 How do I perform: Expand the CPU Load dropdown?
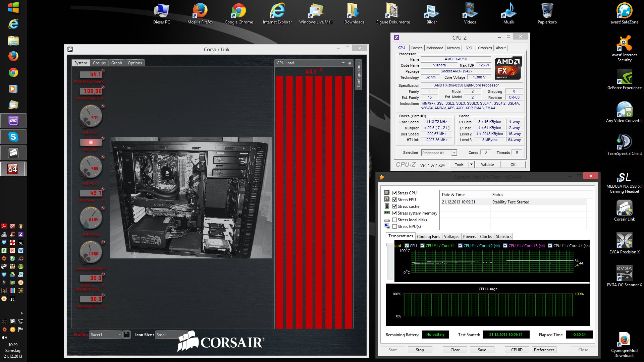343,63
